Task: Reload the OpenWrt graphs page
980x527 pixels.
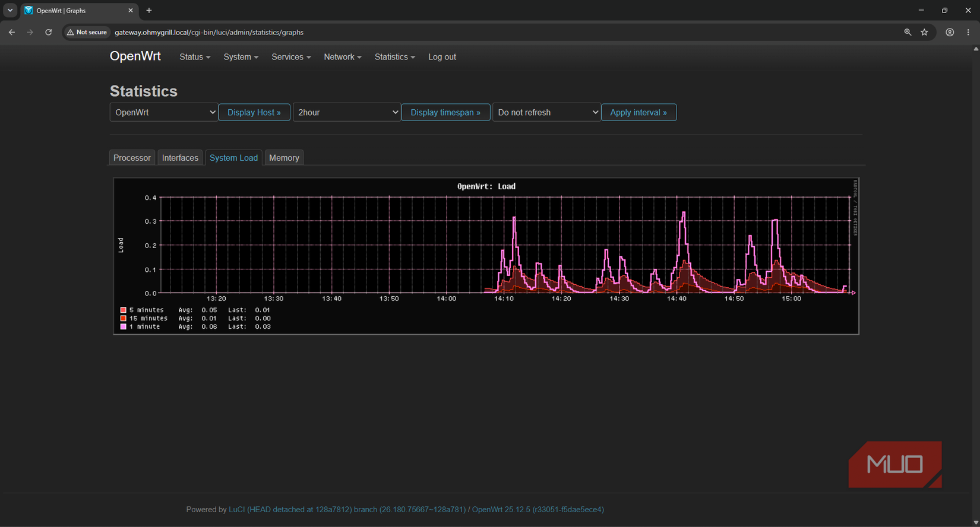Action: point(48,32)
